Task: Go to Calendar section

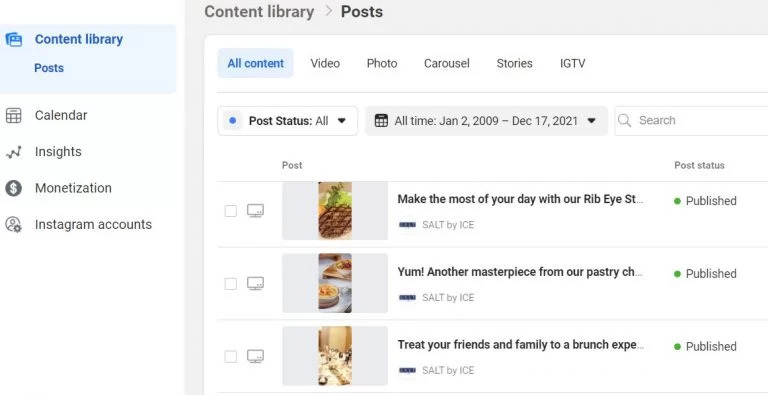Action: coord(61,116)
